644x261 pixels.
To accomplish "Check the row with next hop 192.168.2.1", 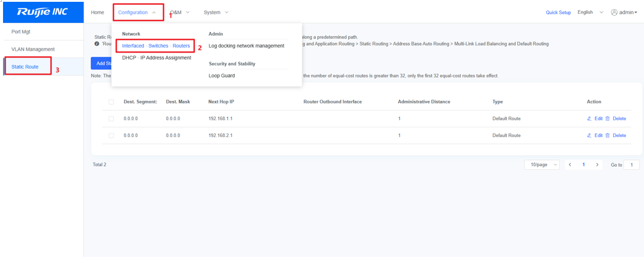I will tap(111, 135).
